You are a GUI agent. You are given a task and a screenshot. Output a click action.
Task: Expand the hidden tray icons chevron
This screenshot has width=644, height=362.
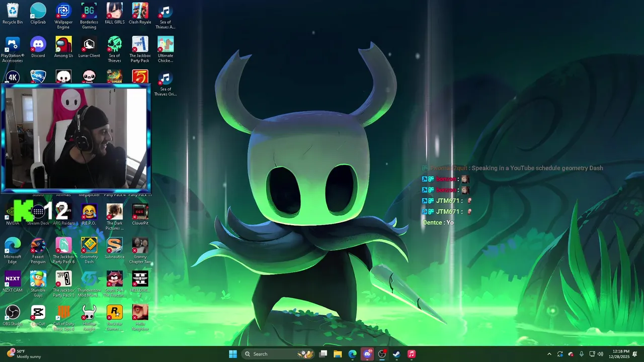tap(549, 354)
